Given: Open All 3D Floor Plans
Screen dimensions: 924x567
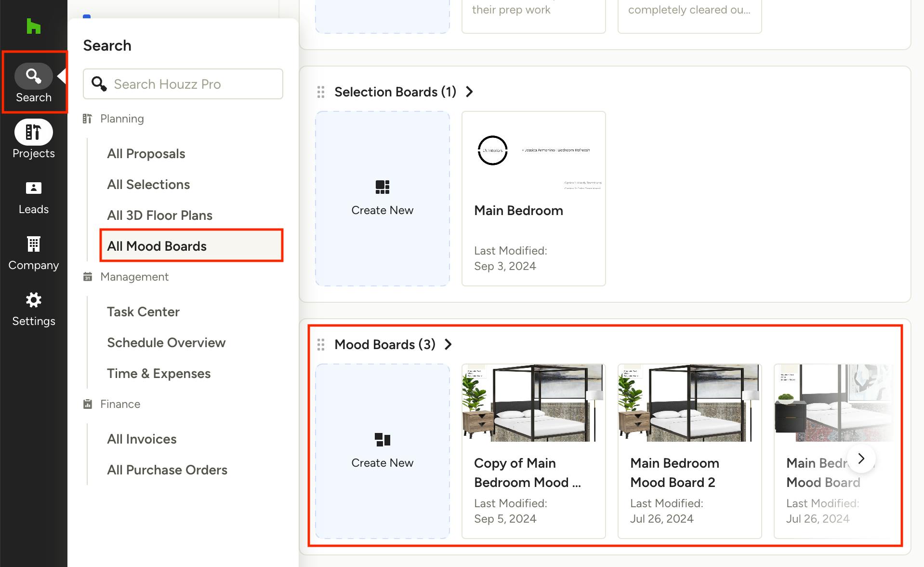Looking at the screenshot, I should 159,215.
